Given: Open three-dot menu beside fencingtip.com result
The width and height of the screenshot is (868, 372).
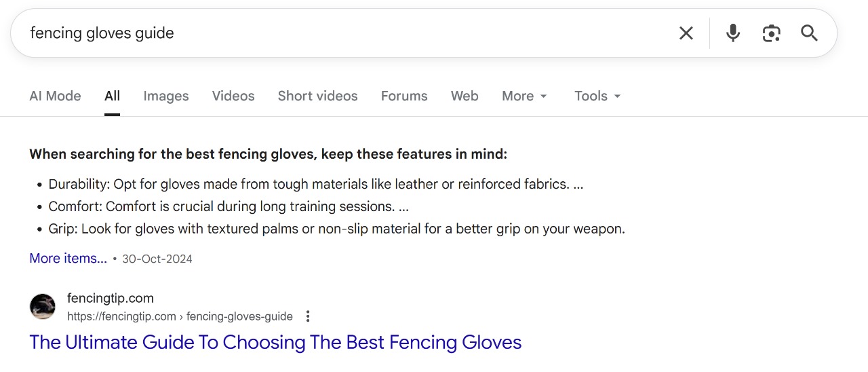Looking at the screenshot, I should click(x=308, y=316).
